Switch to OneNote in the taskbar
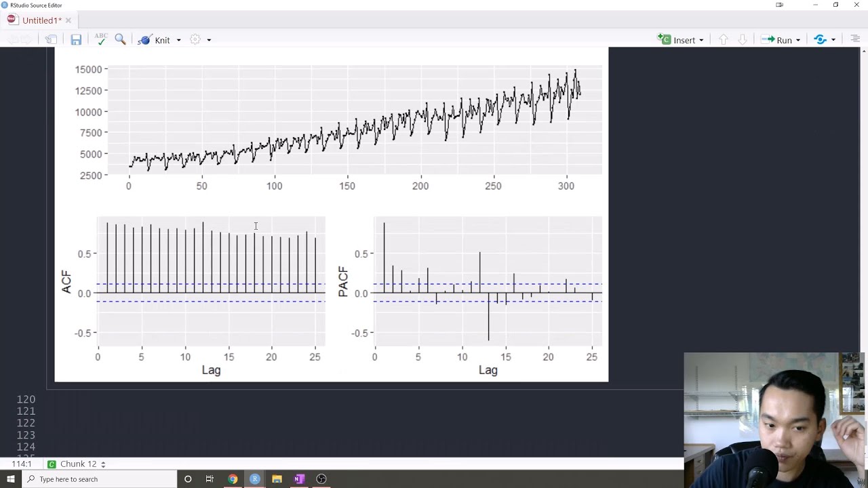The width and height of the screenshot is (868, 488). coord(299,479)
